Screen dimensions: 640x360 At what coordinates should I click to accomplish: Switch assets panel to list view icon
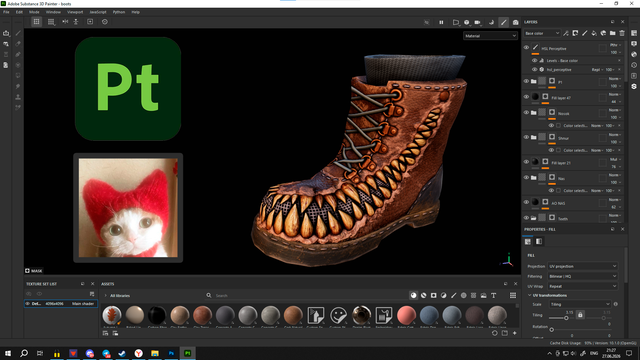pos(513,296)
